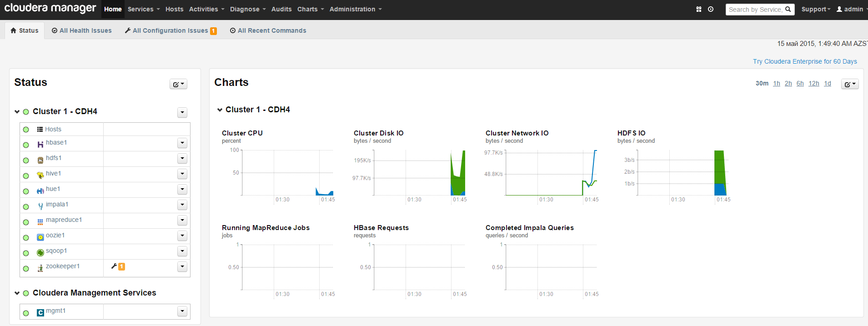
Task: Select the 1h chart time range
Action: point(777,83)
